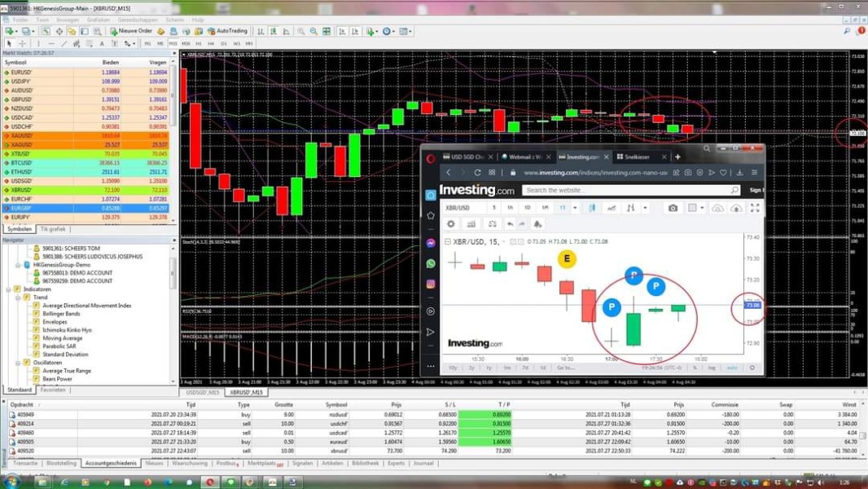Open new chart dropdown icon
Image resolution: width=868 pixels, height=489 pixels.
11,32
